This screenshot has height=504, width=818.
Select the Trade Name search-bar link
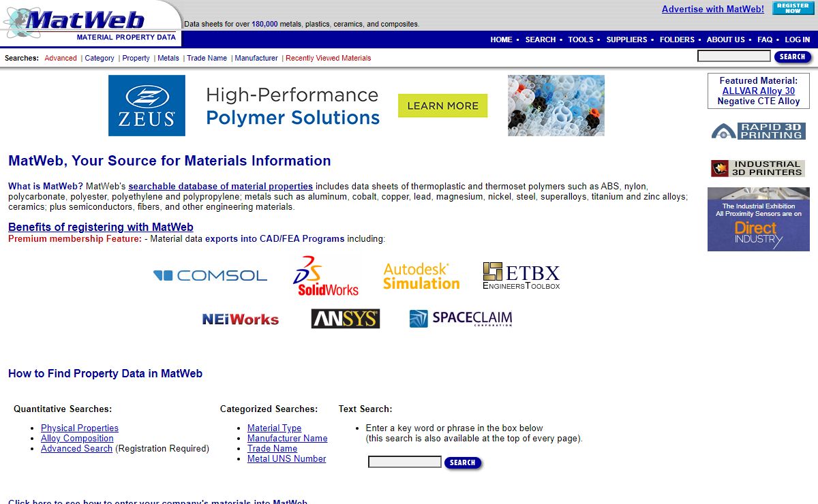[207, 58]
